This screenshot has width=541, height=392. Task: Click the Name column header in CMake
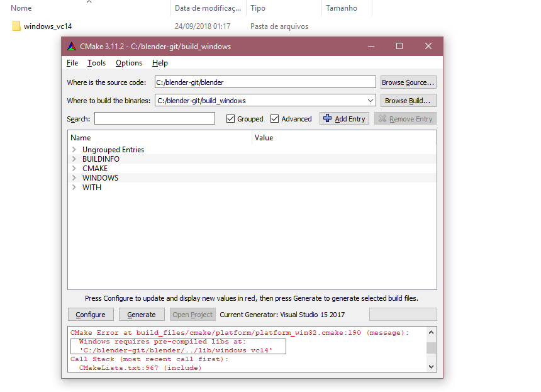click(160, 138)
